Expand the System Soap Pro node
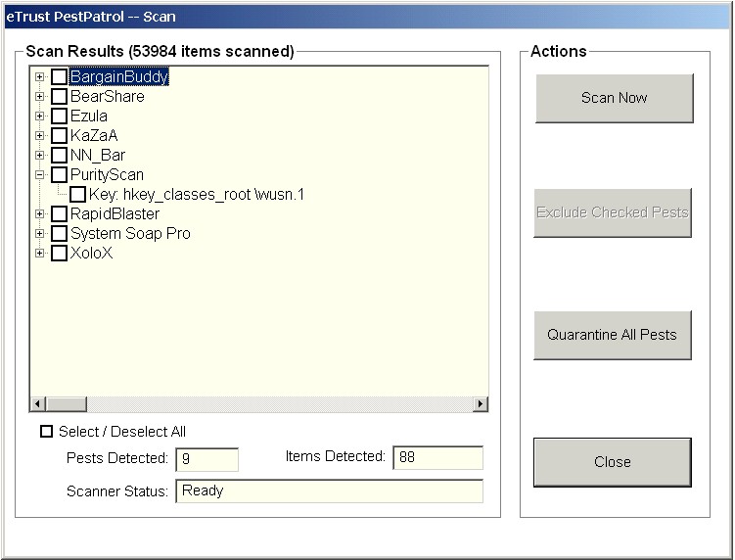 point(40,234)
